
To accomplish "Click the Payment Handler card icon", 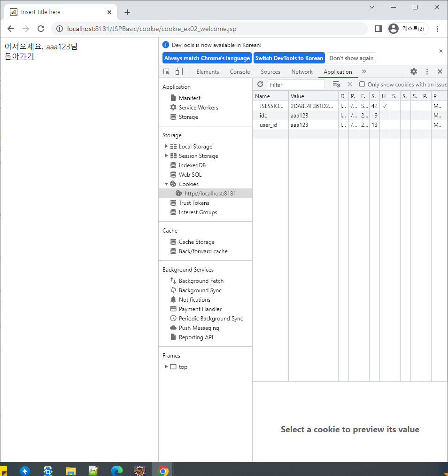I will point(173,309).
